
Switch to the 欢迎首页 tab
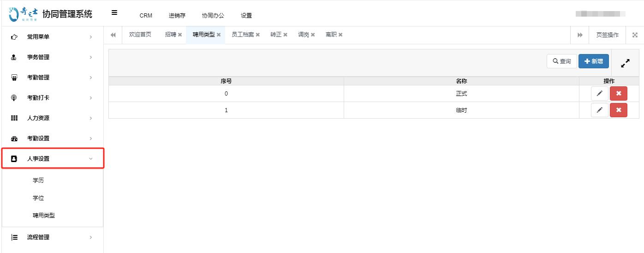pos(140,35)
